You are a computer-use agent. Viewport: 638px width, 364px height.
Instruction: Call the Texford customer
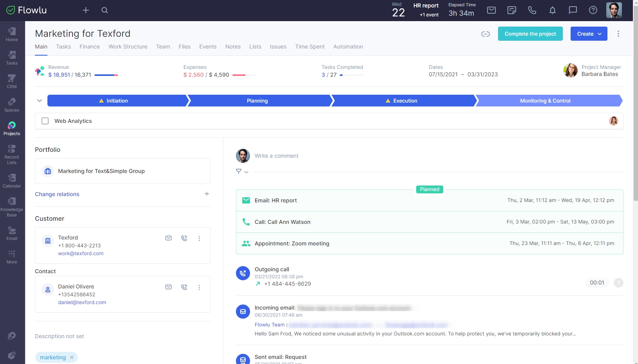click(x=184, y=238)
